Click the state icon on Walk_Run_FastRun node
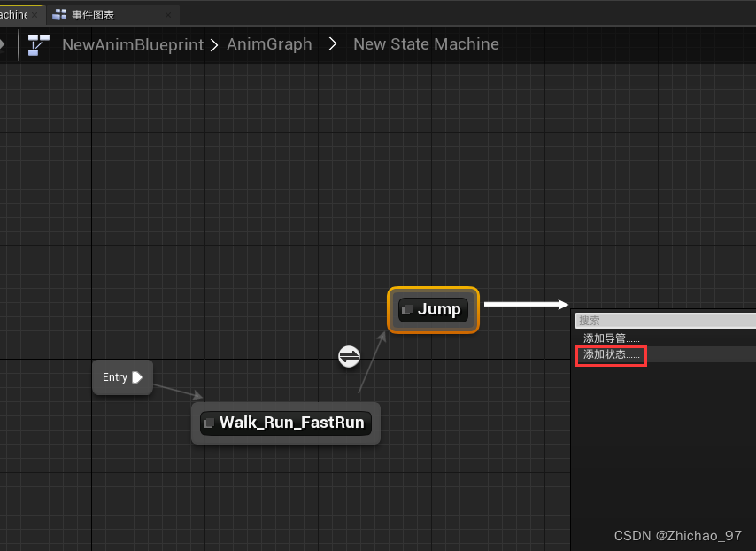 (208, 423)
